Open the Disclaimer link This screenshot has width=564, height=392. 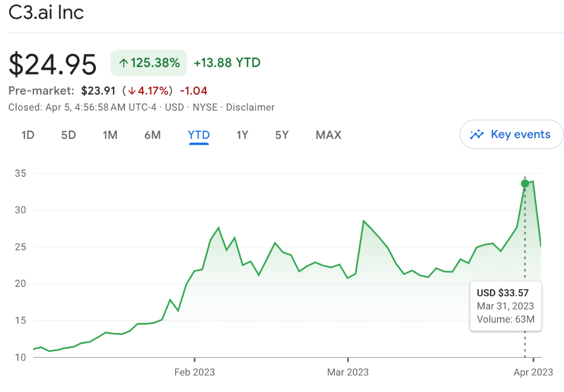[250, 107]
